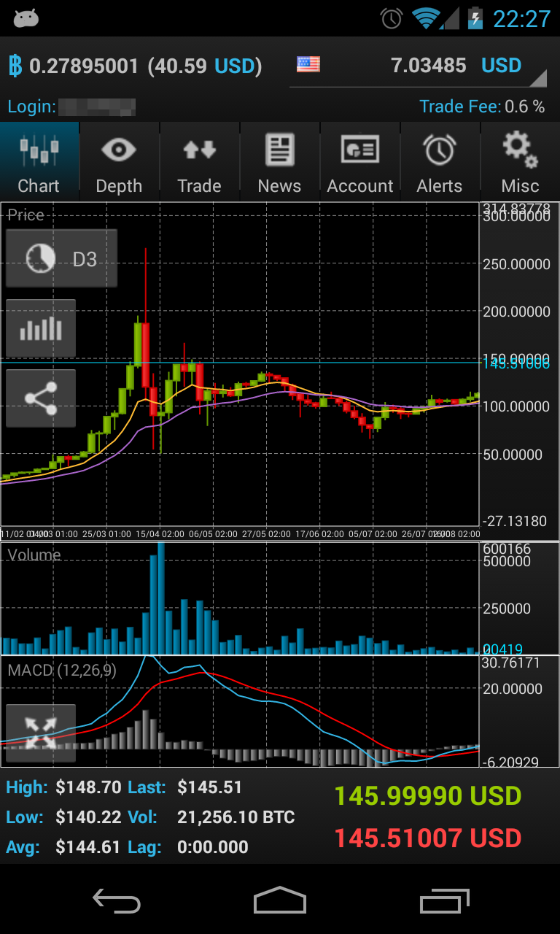Image resolution: width=560 pixels, height=934 pixels.
Task: Tap the red 145.51007 USD bid price
Action: (x=427, y=838)
